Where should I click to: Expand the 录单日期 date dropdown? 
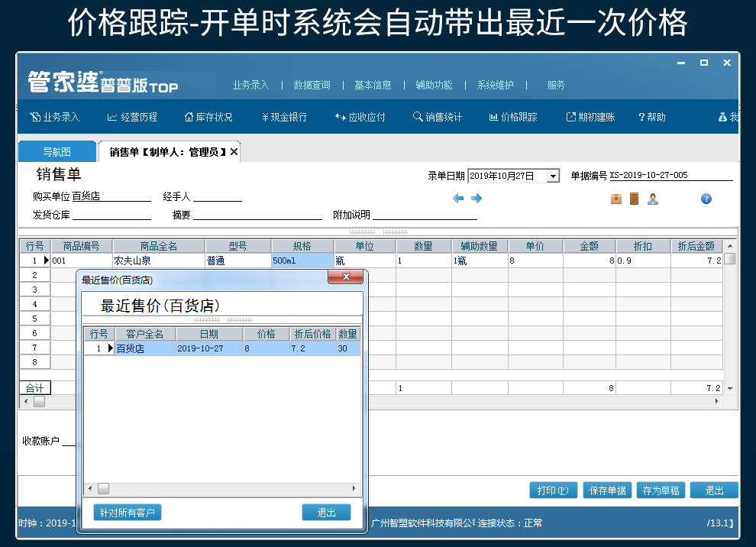[x=553, y=176]
